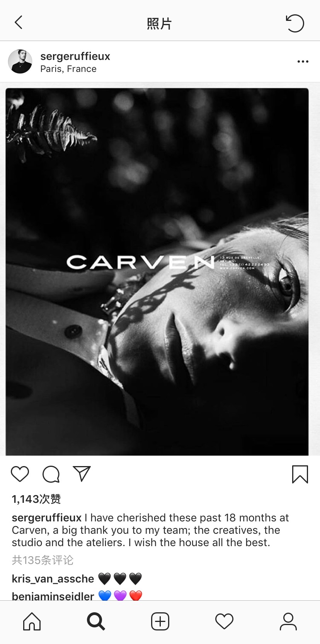Viewport: 320px width, 644px height.
Task: Open sergeruffieux profile picture
Action: [x=20, y=61]
